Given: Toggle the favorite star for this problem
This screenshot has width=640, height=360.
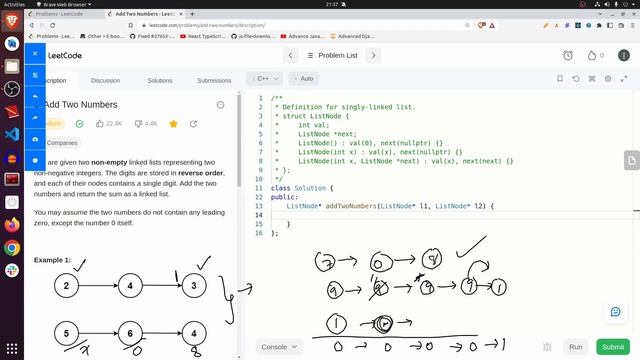Looking at the screenshot, I should tap(173, 124).
